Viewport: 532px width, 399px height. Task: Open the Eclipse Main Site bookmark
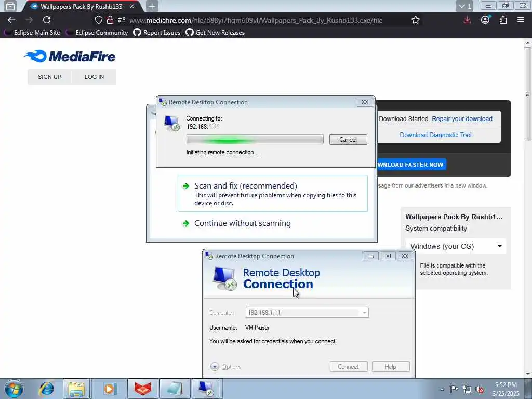[x=32, y=33]
